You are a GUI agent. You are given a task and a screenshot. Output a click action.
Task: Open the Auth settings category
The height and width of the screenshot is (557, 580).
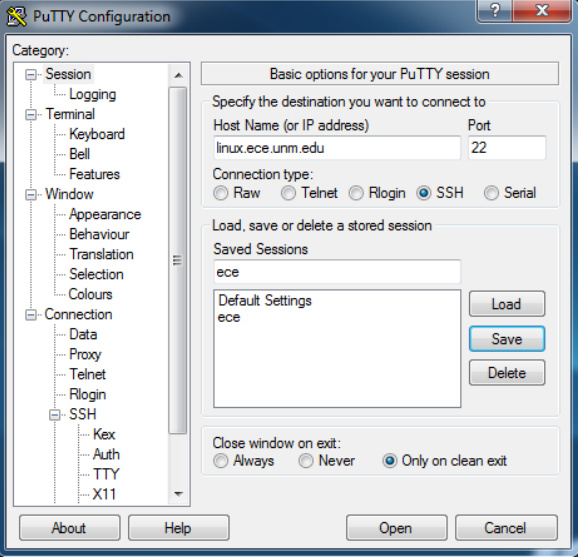click(x=106, y=454)
